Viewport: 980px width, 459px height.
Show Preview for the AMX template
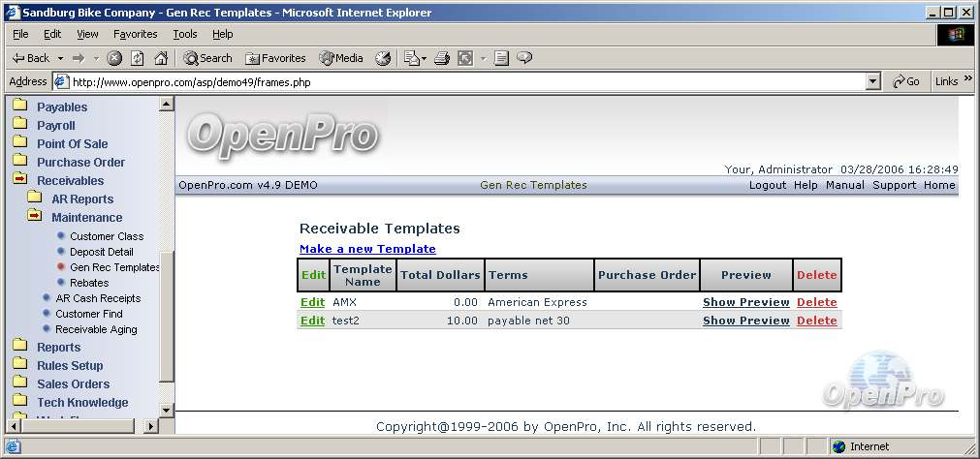click(745, 302)
